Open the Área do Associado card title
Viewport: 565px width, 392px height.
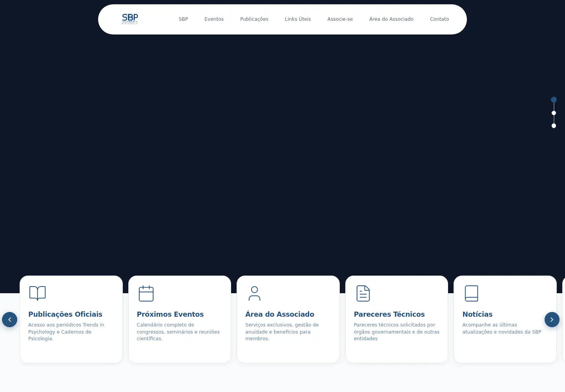coord(280,314)
